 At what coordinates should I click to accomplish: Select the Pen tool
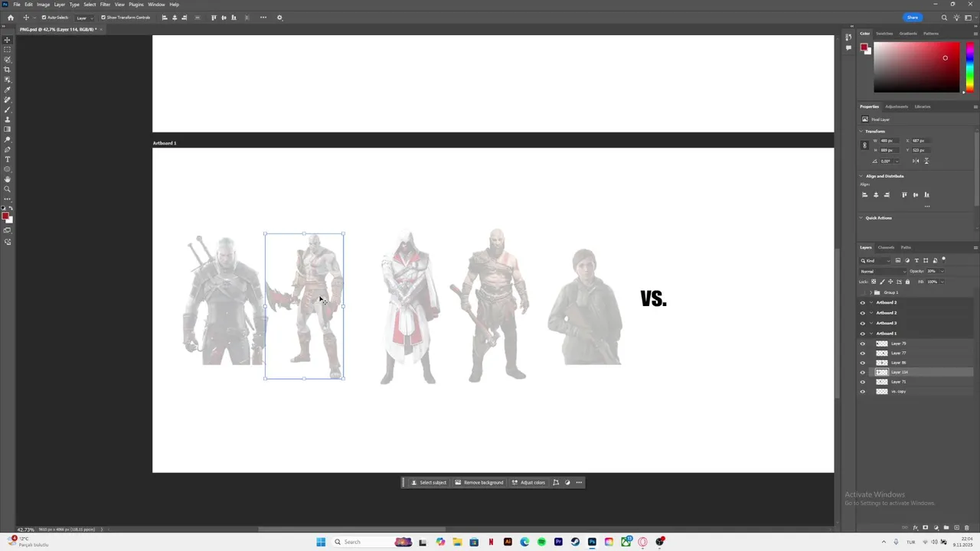(8, 149)
